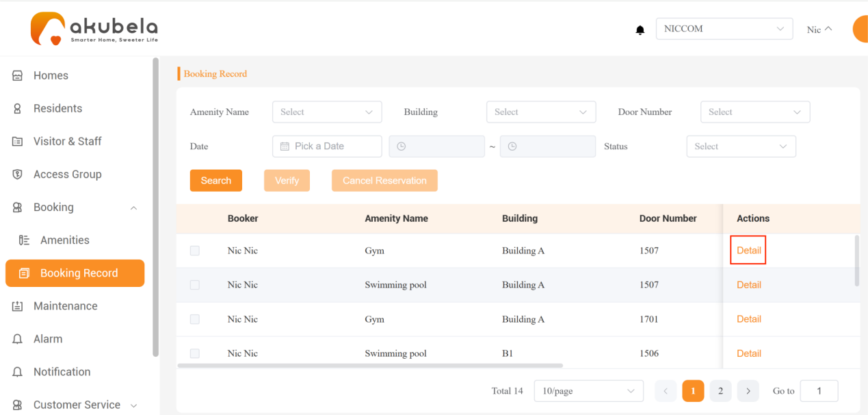The image size is (868, 415).
Task: Click the orange Search button
Action: 216,180
